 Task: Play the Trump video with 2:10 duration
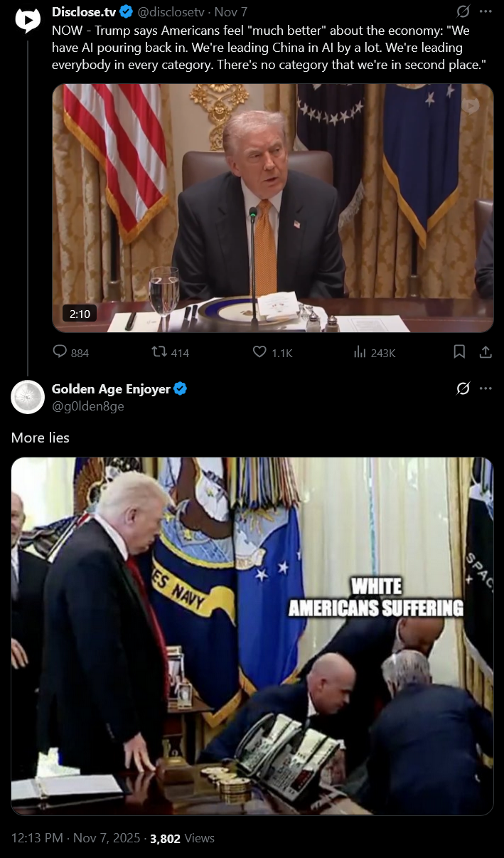tap(273, 208)
